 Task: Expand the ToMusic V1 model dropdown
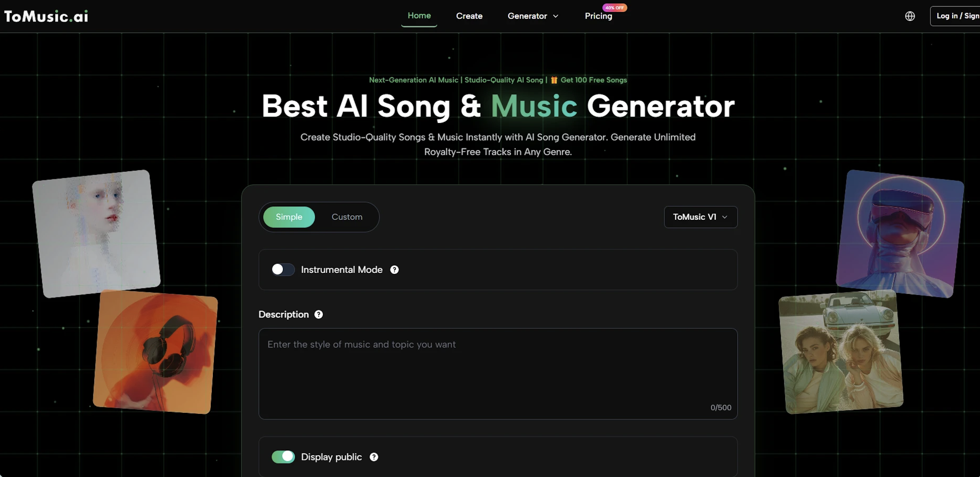[700, 217]
